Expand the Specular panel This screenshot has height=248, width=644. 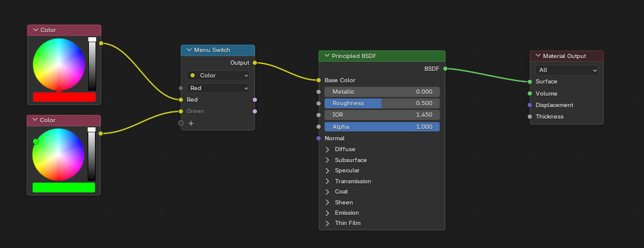point(327,171)
